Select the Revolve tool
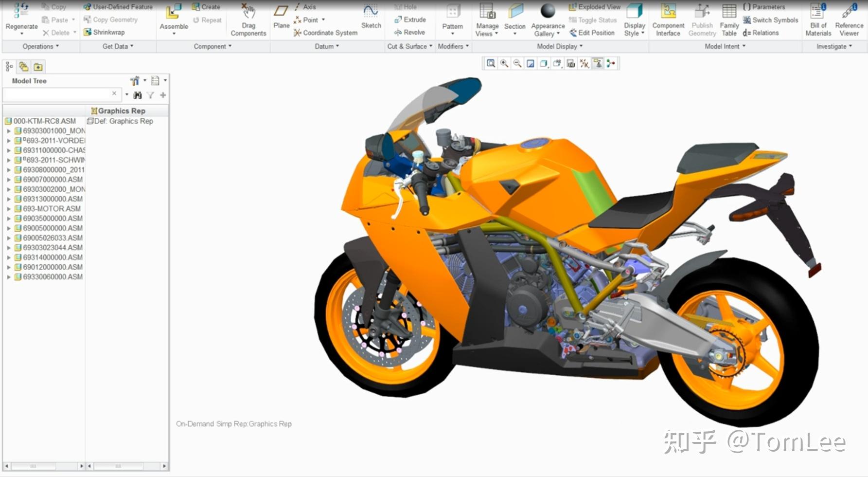The height and width of the screenshot is (477, 868). [411, 32]
